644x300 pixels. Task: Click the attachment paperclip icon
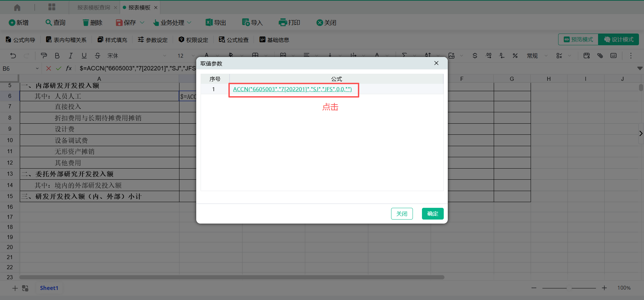click(600, 56)
